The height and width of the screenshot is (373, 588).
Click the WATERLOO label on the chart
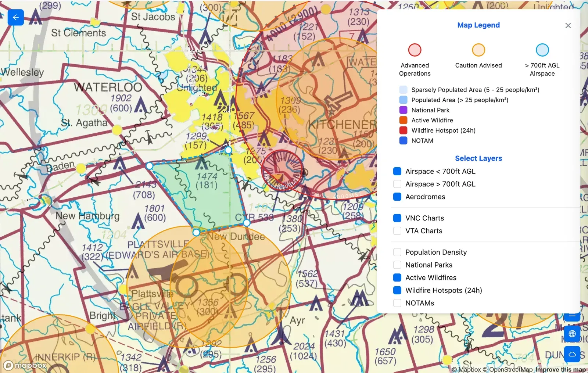[x=108, y=87]
